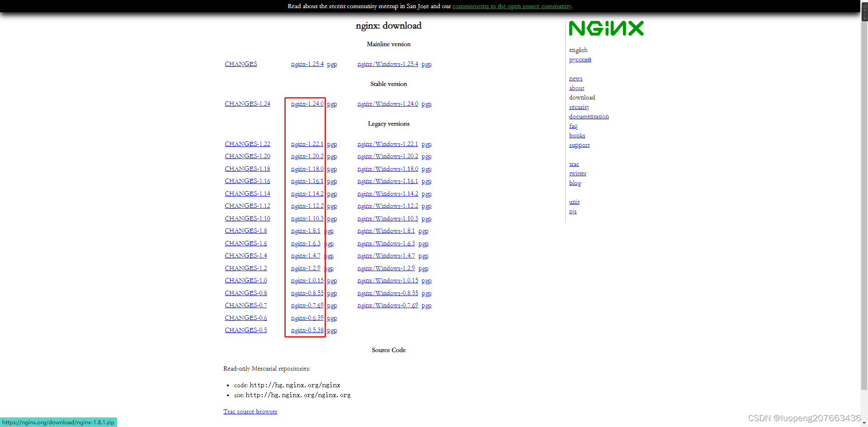Open nginx/Windows-1.25.4 download link
The image size is (868, 427).
pyautogui.click(x=388, y=64)
